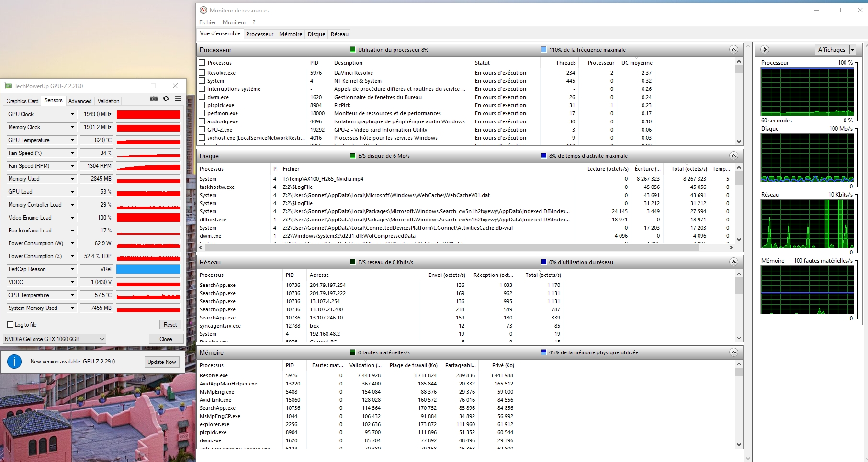The image size is (868, 462).
Task: Switch to the Disque tab
Action: click(x=316, y=34)
